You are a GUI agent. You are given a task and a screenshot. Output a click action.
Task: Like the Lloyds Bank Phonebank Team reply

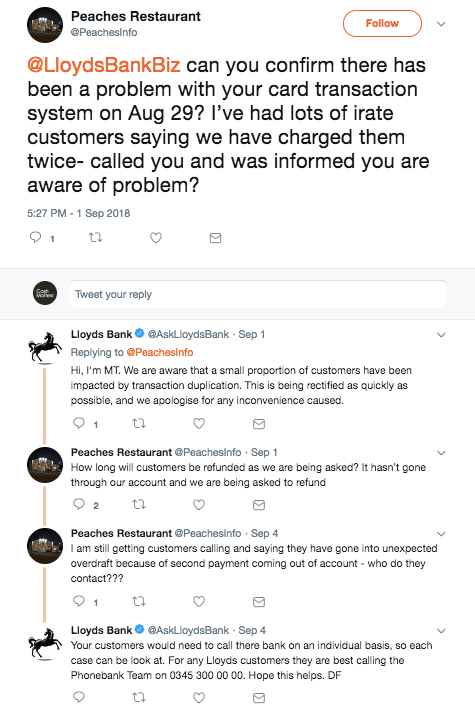pos(199,697)
